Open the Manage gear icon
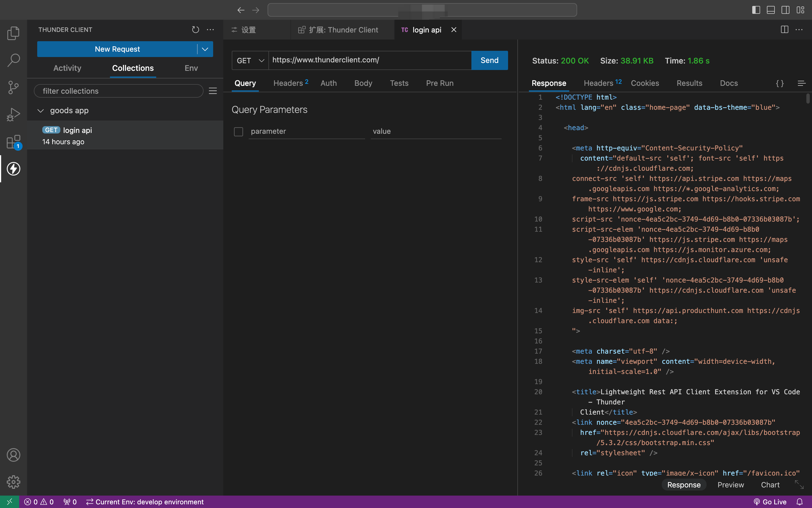The width and height of the screenshot is (812, 508). [x=14, y=482]
